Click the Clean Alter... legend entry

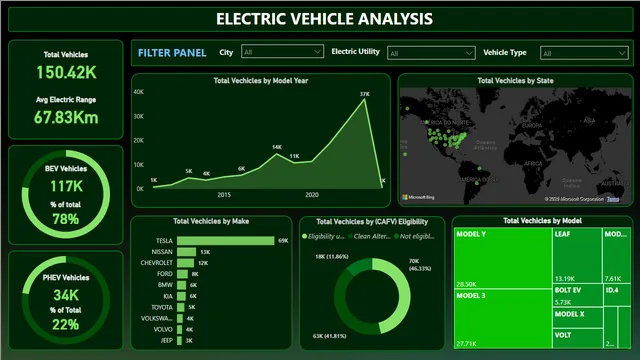(369, 236)
